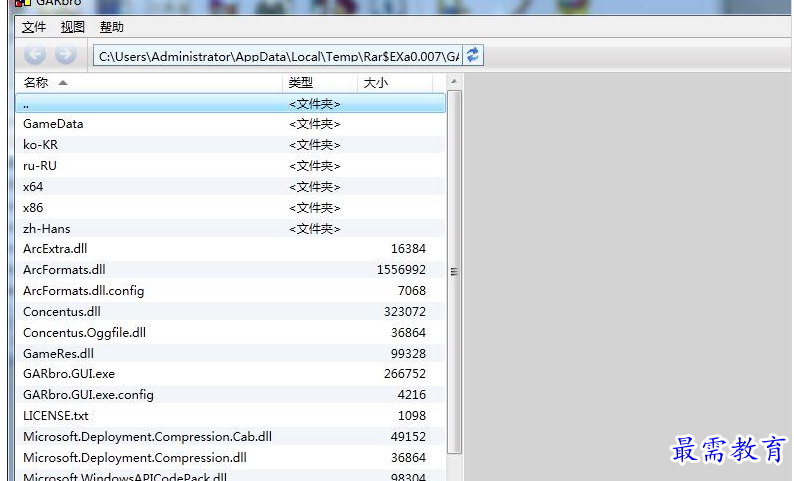Select the x64 folder

[x=231, y=187]
